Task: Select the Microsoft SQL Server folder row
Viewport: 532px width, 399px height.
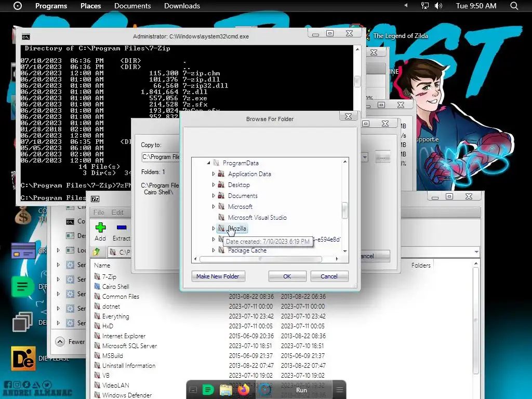Action: (129, 345)
